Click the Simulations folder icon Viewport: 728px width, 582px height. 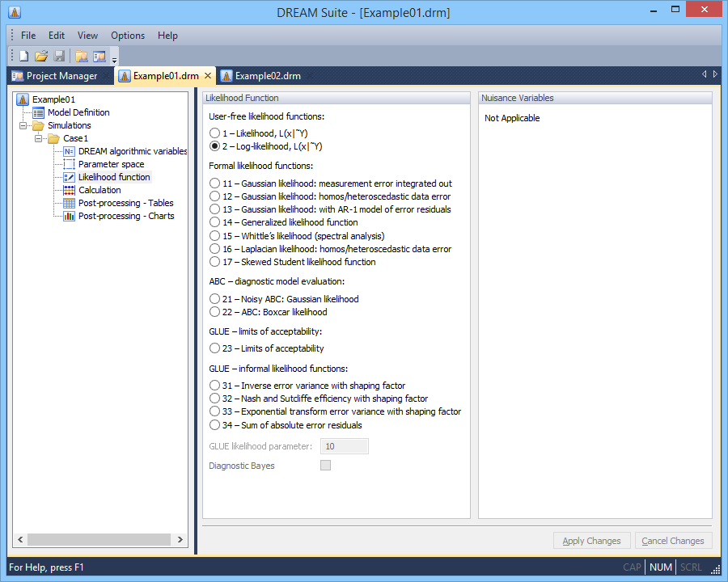point(39,126)
